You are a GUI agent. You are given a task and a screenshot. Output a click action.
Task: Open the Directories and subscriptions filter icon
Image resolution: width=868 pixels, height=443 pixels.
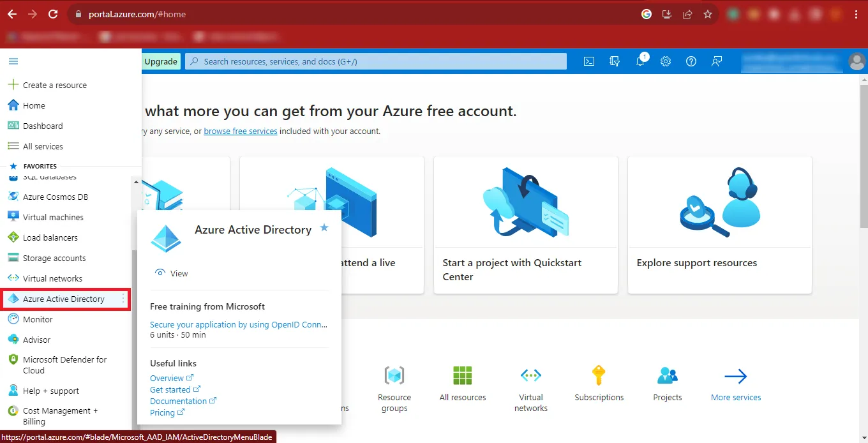615,61
